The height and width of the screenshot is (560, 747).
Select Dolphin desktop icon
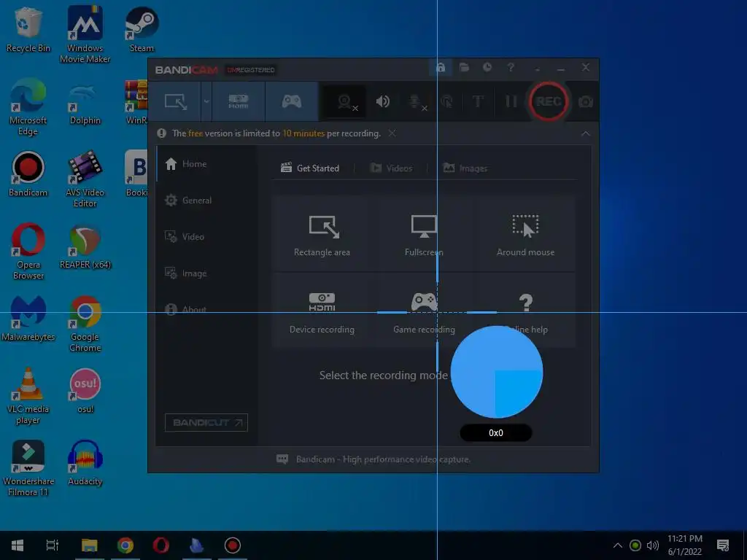(x=85, y=102)
